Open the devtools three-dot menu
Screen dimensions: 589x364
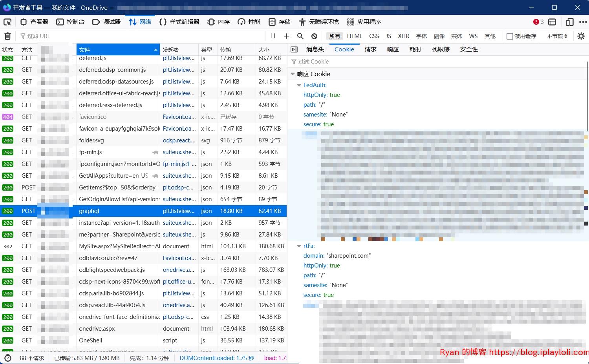point(583,22)
